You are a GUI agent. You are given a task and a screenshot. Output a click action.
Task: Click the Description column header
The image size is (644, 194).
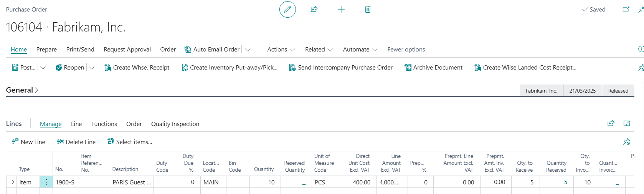click(125, 169)
